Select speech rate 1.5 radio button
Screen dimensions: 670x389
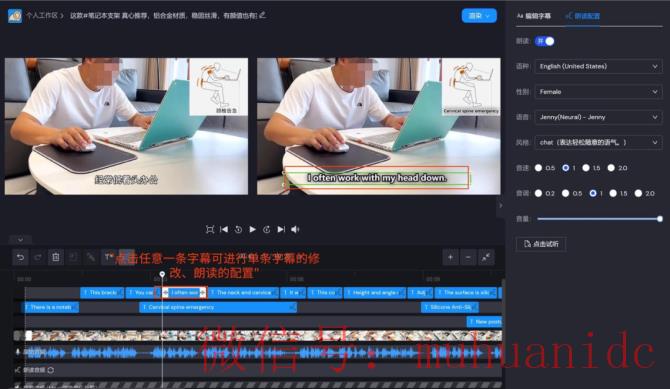[586, 168]
